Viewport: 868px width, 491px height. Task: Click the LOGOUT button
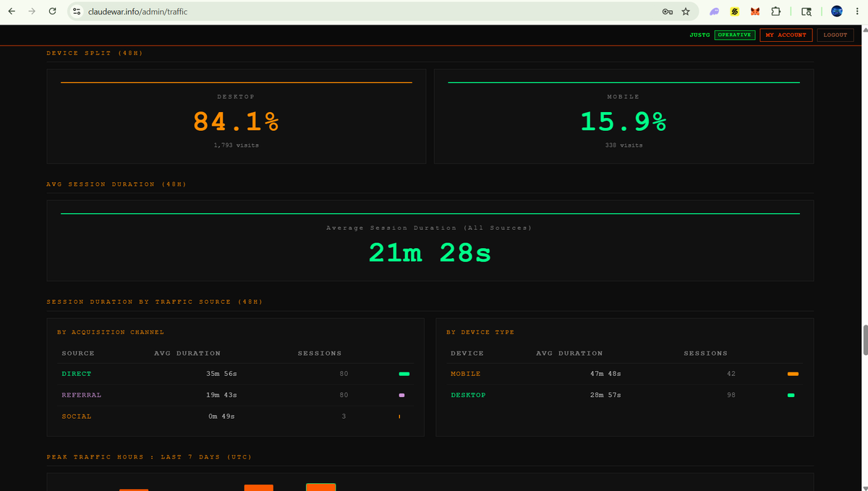tap(835, 35)
